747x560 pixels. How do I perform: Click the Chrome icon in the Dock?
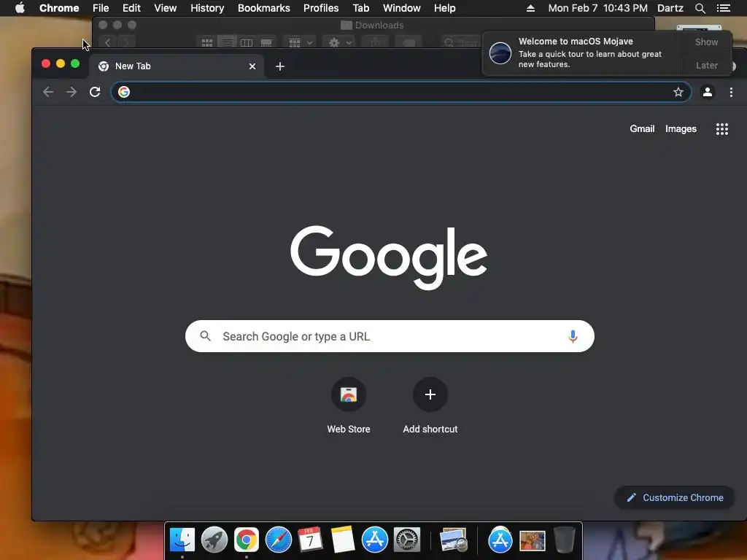247,540
